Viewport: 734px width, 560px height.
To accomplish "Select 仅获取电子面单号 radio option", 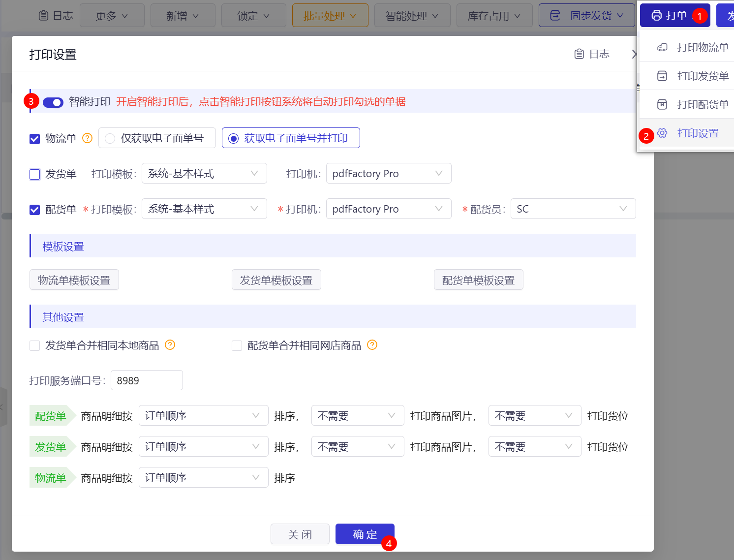I will click(x=157, y=138).
